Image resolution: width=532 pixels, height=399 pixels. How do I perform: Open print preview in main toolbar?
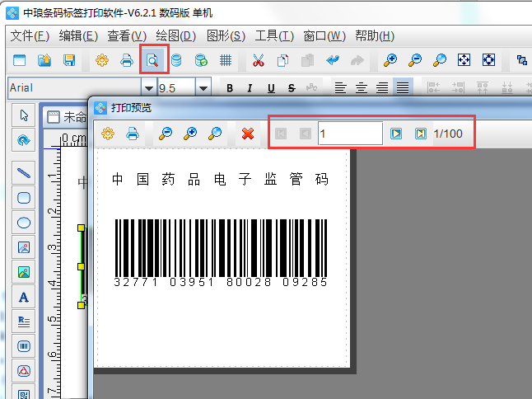click(x=152, y=60)
